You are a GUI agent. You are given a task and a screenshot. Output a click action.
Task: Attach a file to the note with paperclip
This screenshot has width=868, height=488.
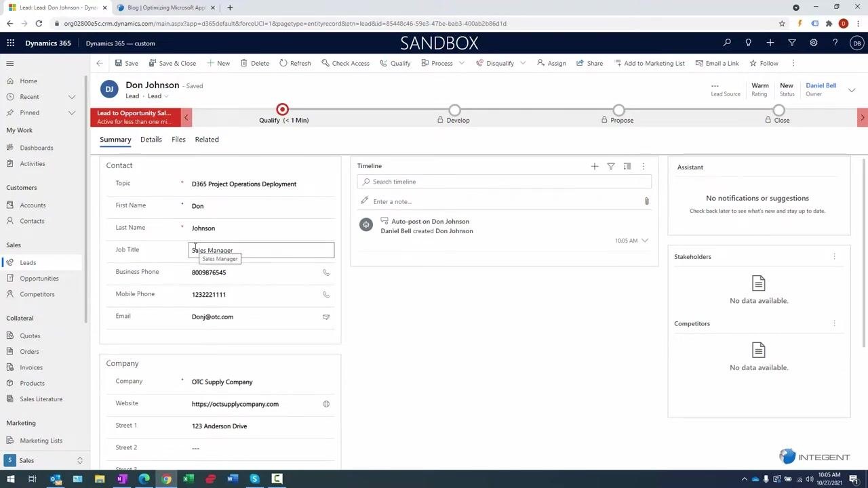coord(647,201)
